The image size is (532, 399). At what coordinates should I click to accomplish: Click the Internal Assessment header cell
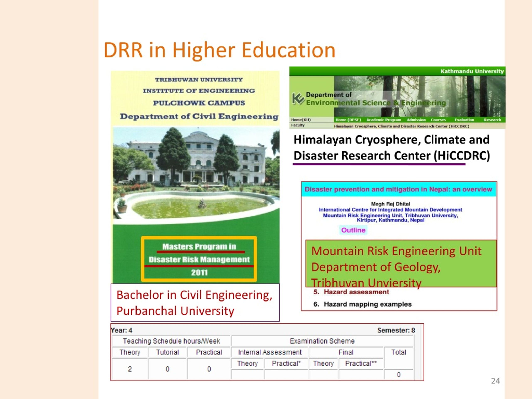click(x=270, y=352)
